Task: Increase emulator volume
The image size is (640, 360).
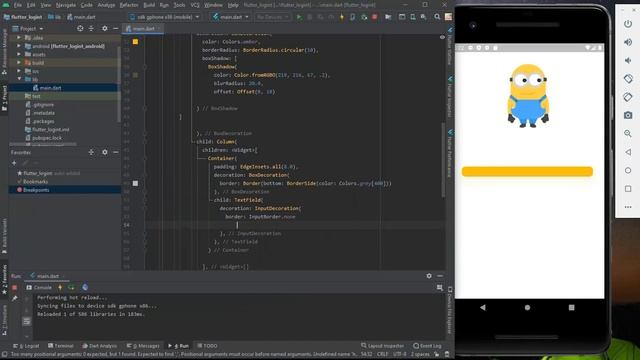Action: click(628, 42)
